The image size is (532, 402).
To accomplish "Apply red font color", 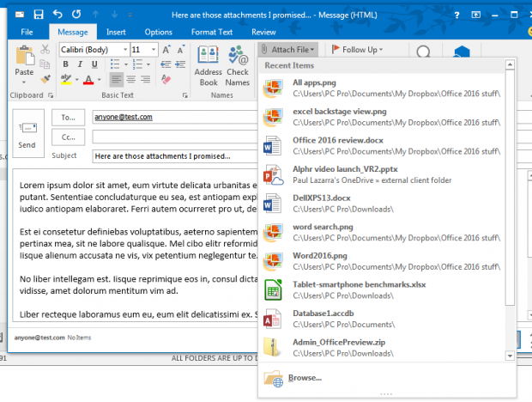I will coord(88,79).
